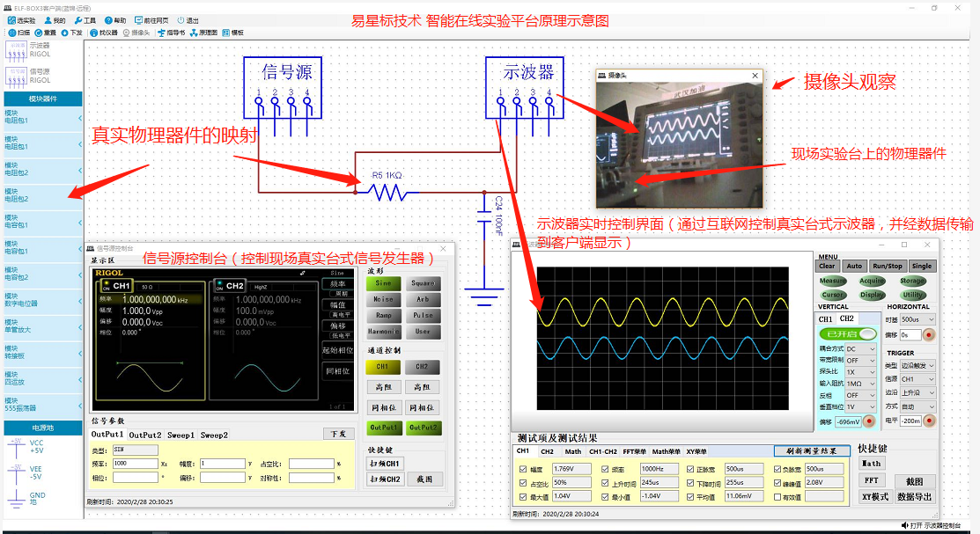Select the 示波器 RIGOL oscilloscope component icon

coord(17,50)
